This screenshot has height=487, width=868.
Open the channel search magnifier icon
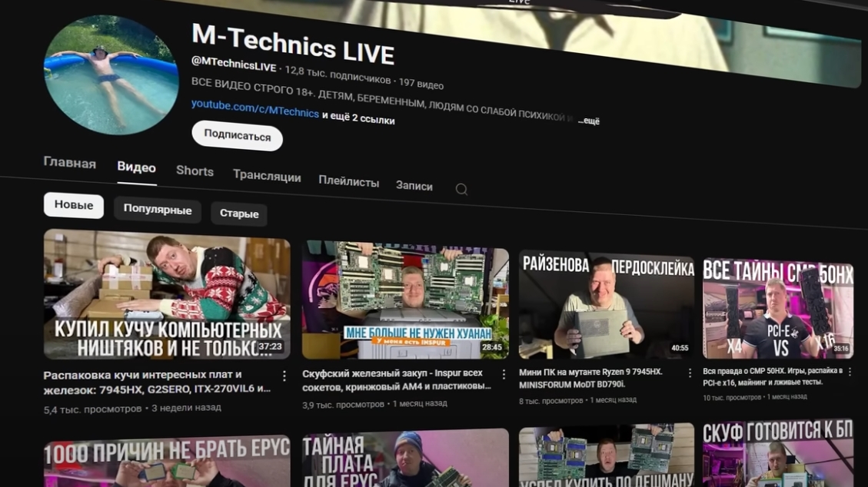(462, 190)
